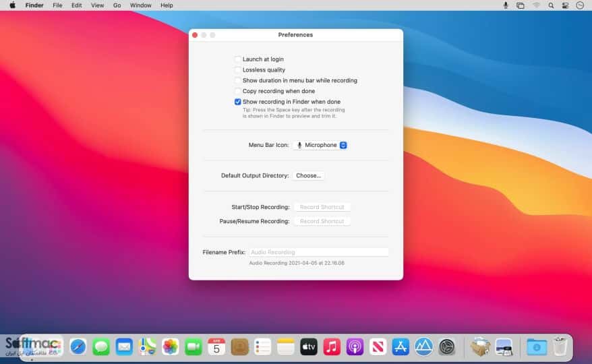
Task: Open Spotlight search in the menu bar
Action: (x=551, y=5)
